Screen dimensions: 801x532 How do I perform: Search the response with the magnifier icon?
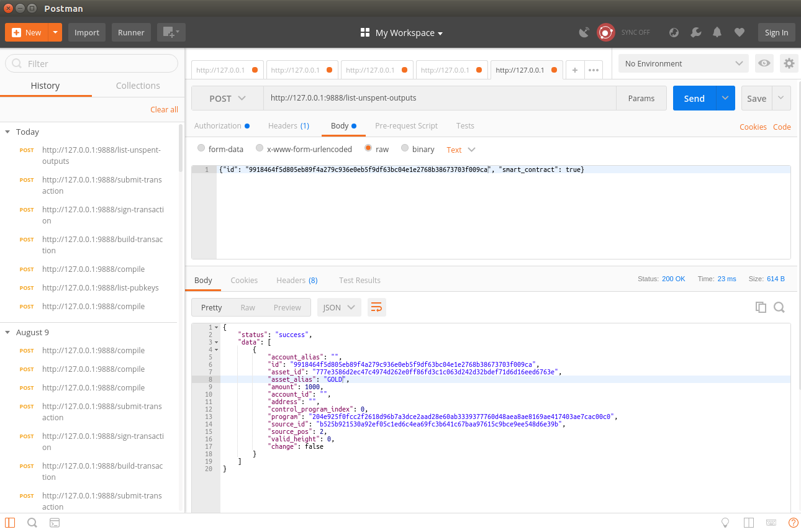779,307
